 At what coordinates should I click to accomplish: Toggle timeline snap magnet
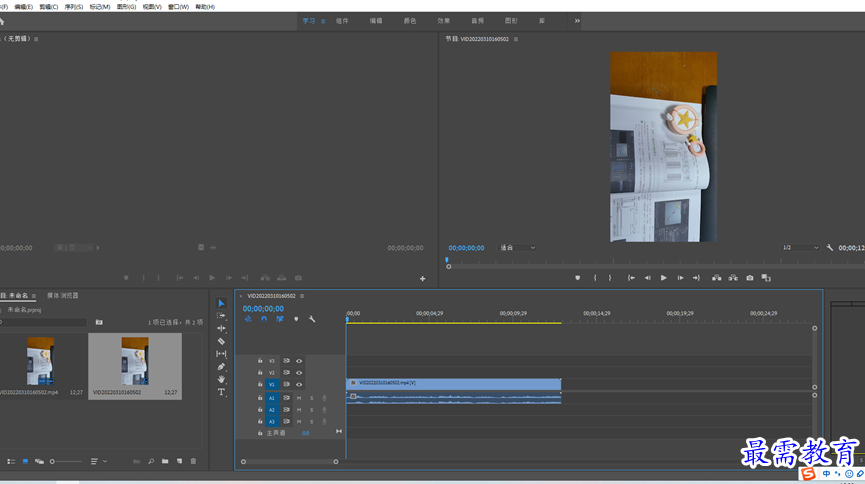click(x=264, y=319)
